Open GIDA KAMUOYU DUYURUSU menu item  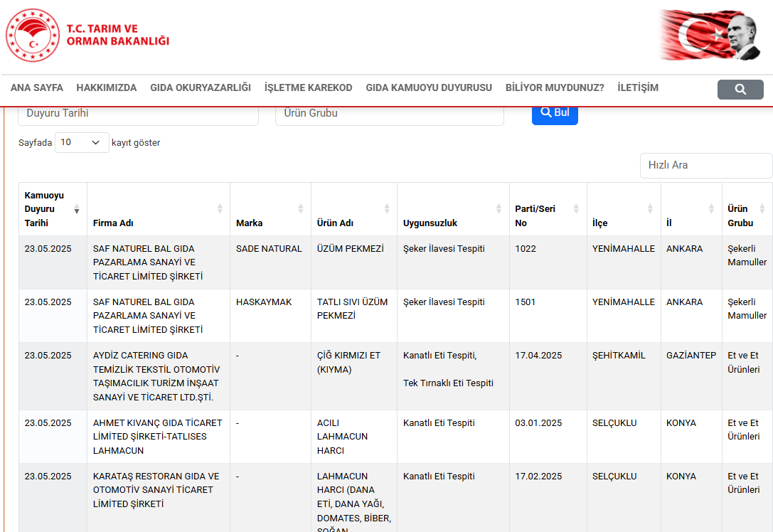(429, 87)
